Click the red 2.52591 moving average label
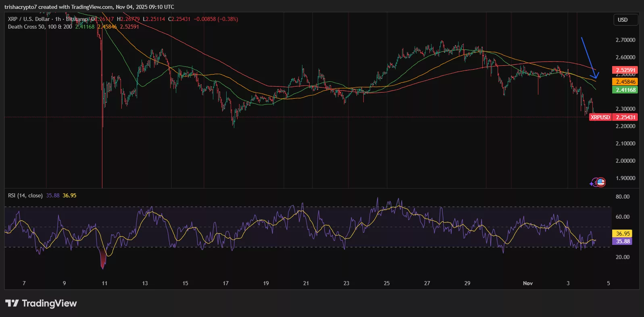Screen dimensions: 644x317 625,70
